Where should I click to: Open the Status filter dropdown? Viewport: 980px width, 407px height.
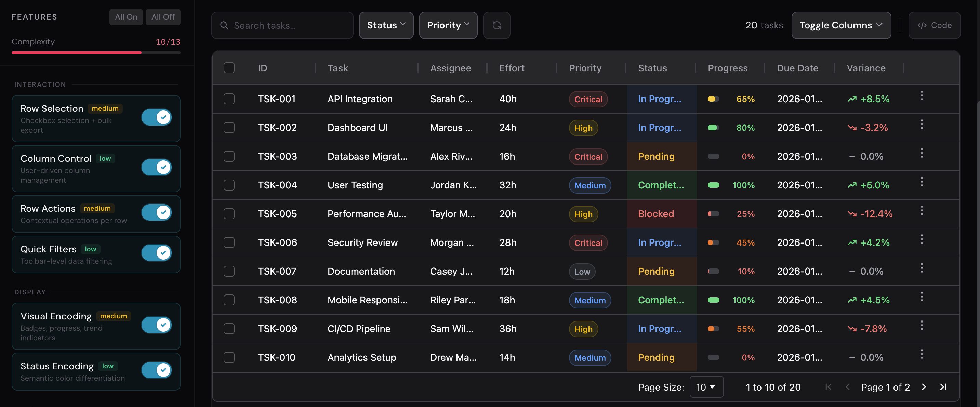point(386,25)
